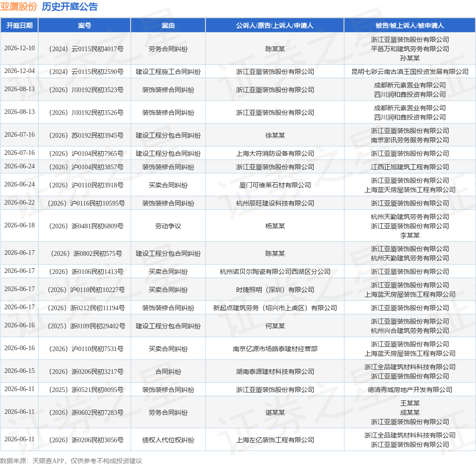Click the 历史开庭公告 heading
The image size is (476, 465).
tap(70, 7)
